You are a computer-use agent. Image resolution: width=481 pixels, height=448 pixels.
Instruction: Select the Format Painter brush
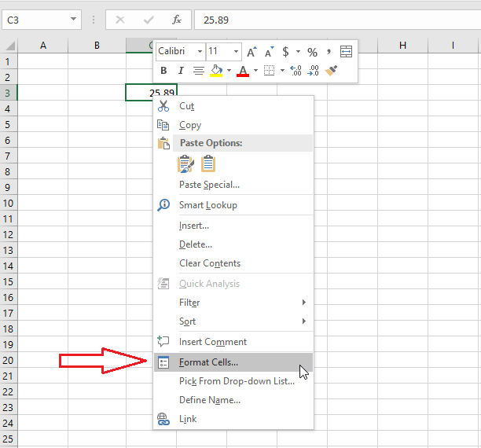pos(332,71)
